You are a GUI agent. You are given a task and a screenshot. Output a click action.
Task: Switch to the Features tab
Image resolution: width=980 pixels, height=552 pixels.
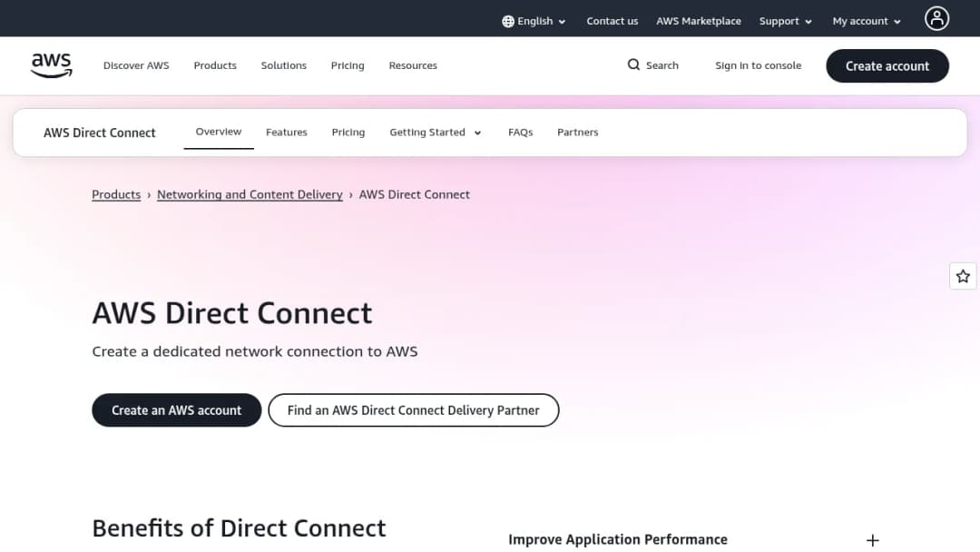point(286,133)
